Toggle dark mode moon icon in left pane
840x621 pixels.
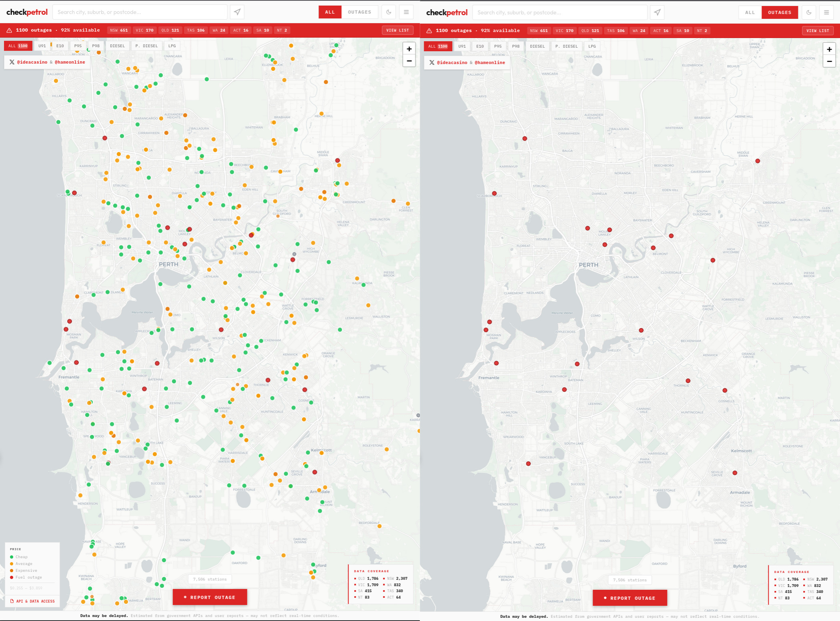pos(389,12)
